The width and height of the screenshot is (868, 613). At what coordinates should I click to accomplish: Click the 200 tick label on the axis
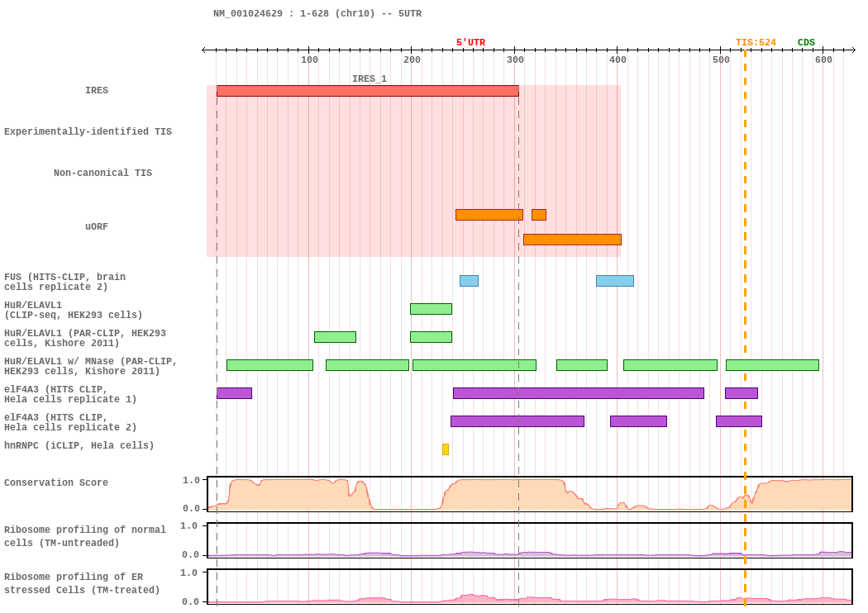pos(412,59)
